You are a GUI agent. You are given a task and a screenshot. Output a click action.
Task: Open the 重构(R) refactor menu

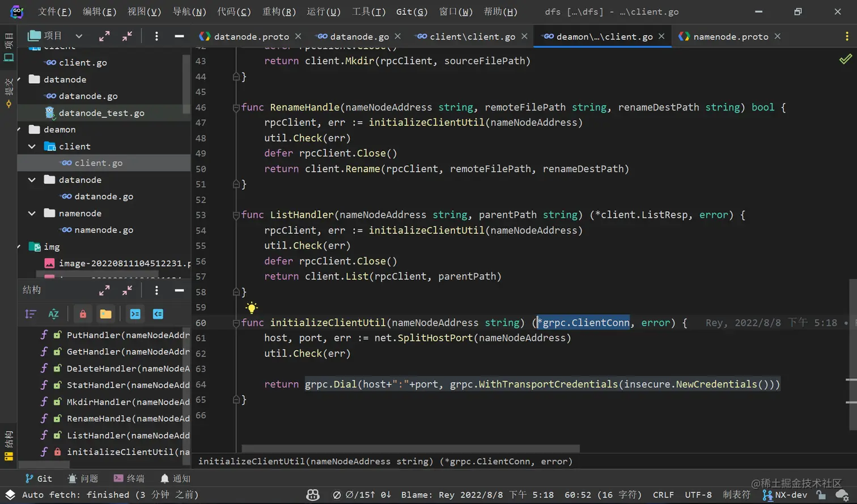[279, 11]
